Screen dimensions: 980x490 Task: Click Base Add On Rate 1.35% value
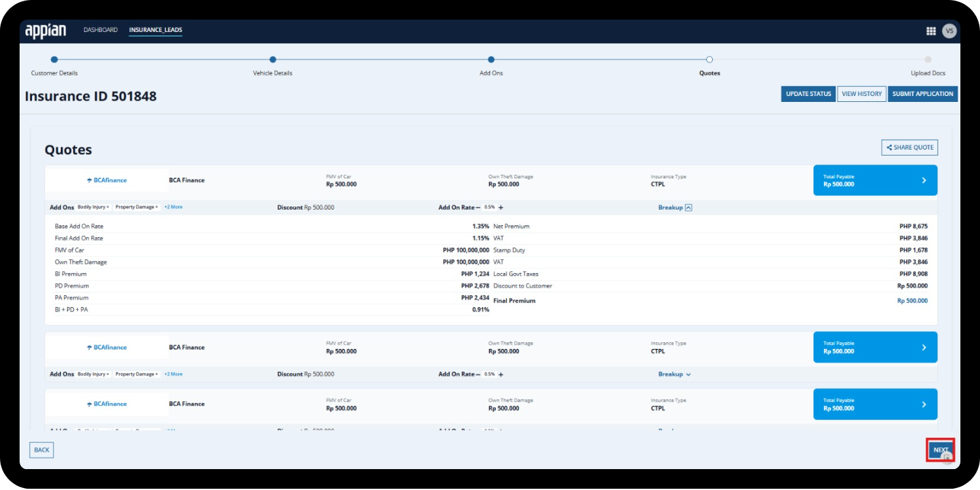pyautogui.click(x=481, y=227)
